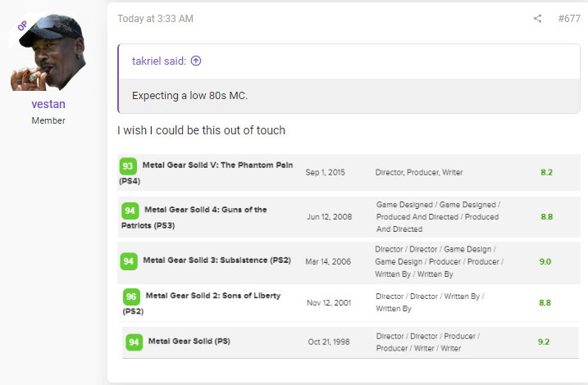This screenshot has width=588, height=385.
Task: Select the 94 score badge for Subsistence
Action: pyautogui.click(x=128, y=261)
